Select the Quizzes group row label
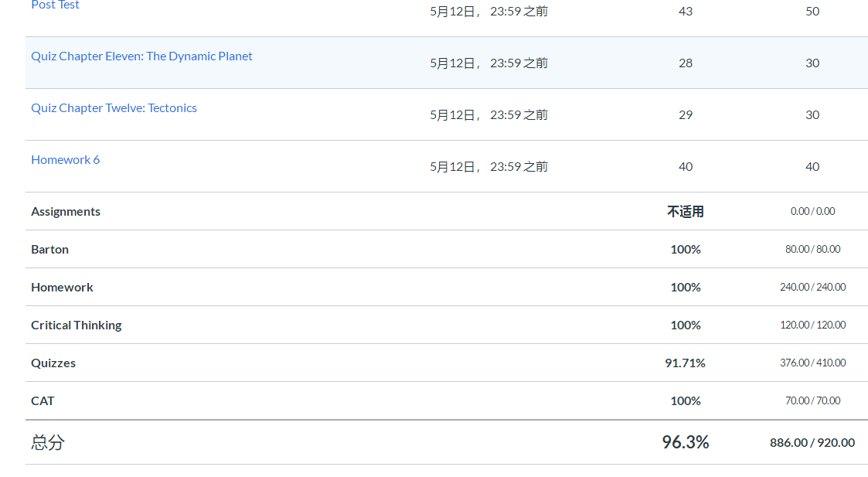Image resolution: width=868 pixels, height=477 pixels. (x=53, y=363)
